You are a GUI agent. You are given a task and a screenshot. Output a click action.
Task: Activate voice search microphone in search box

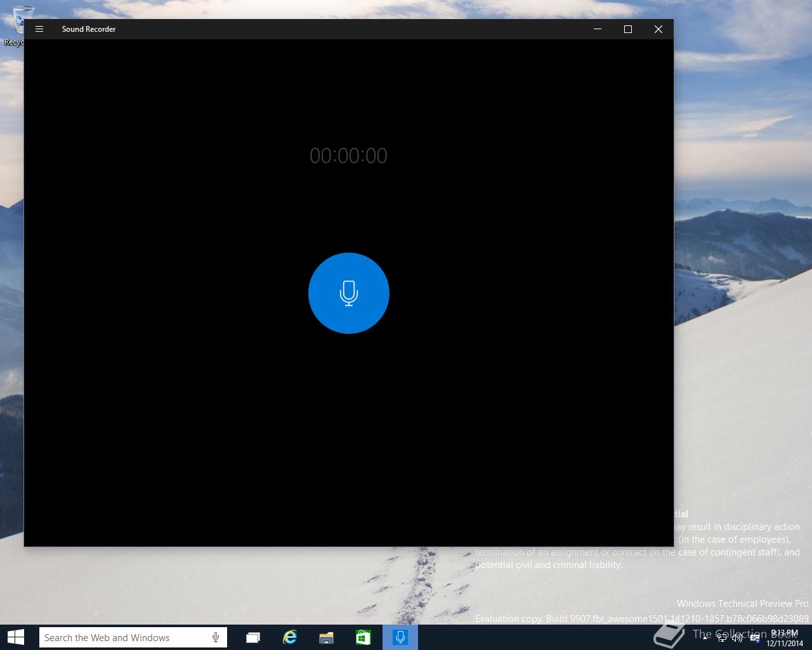tap(216, 637)
